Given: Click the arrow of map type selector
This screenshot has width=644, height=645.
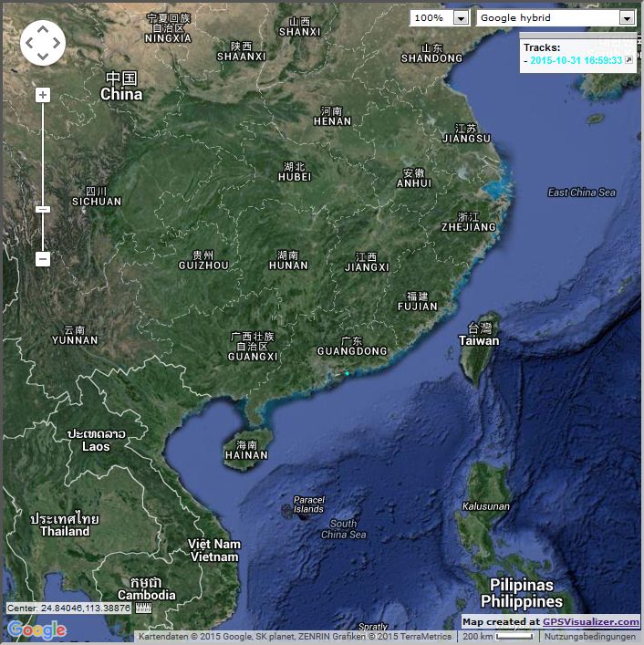Looking at the screenshot, I should pos(627,17).
